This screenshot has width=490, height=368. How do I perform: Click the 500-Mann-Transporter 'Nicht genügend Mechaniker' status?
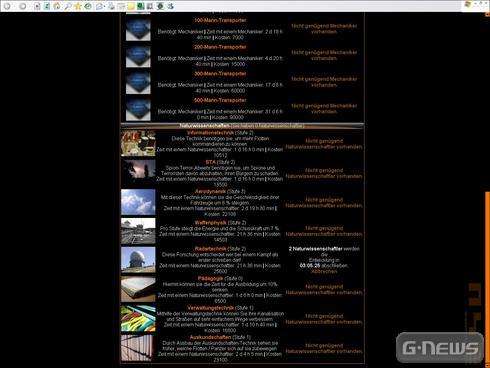click(x=324, y=109)
